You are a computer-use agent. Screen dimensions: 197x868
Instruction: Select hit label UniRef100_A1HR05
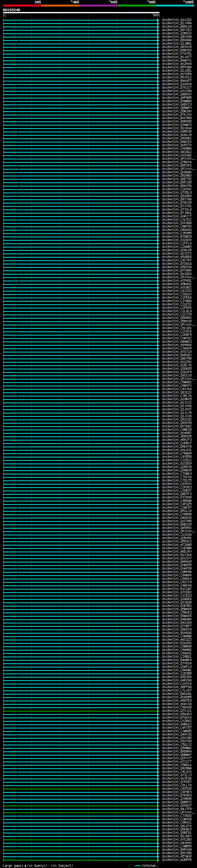pos(176,399)
